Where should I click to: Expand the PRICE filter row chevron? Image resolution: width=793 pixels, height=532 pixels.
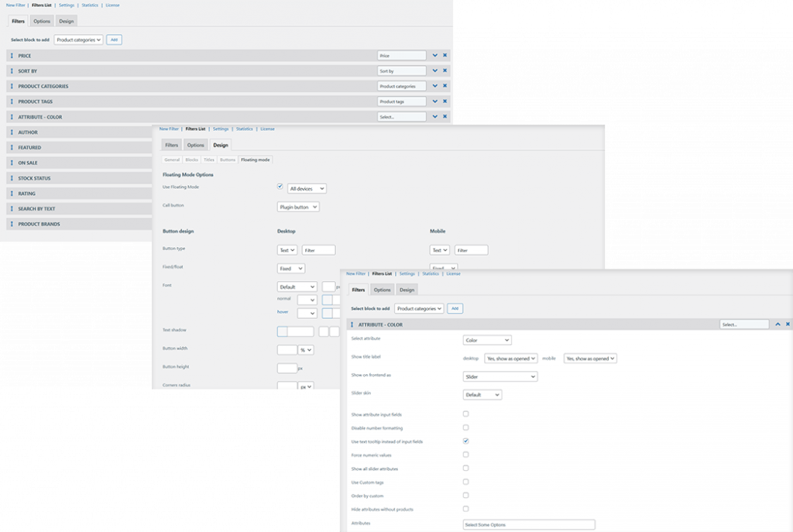pyautogui.click(x=435, y=55)
